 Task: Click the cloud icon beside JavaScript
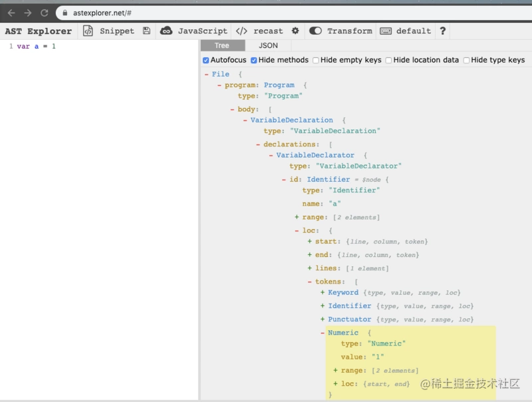point(166,31)
